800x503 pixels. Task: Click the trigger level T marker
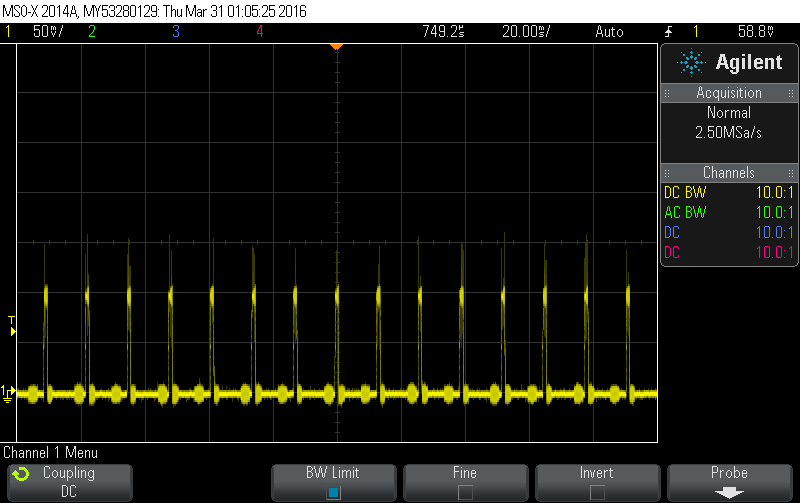click(x=12, y=326)
